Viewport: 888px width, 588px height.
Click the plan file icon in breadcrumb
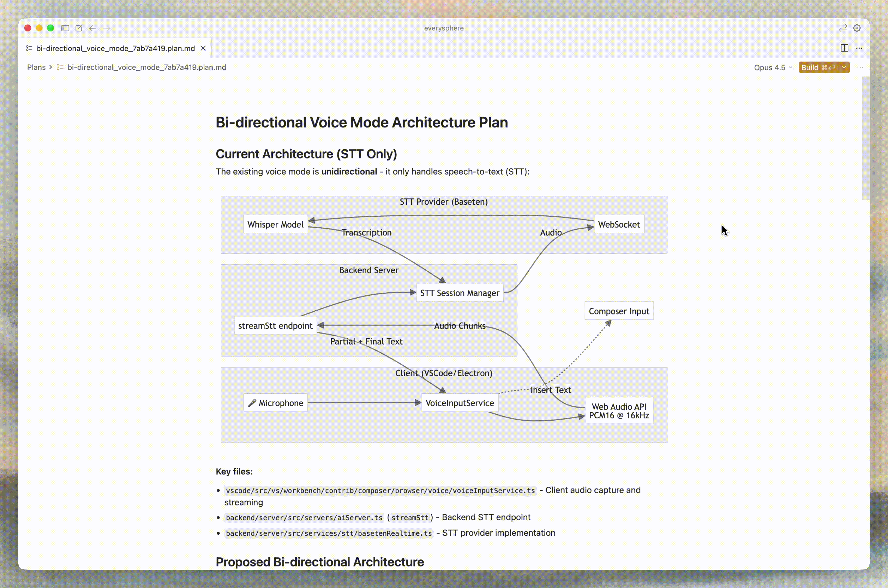[60, 67]
